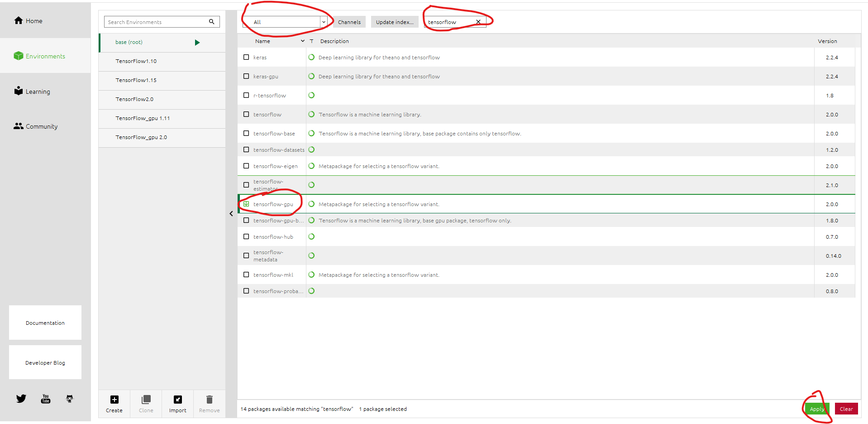Click the status circle icon for keras-gpu

(311, 76)
